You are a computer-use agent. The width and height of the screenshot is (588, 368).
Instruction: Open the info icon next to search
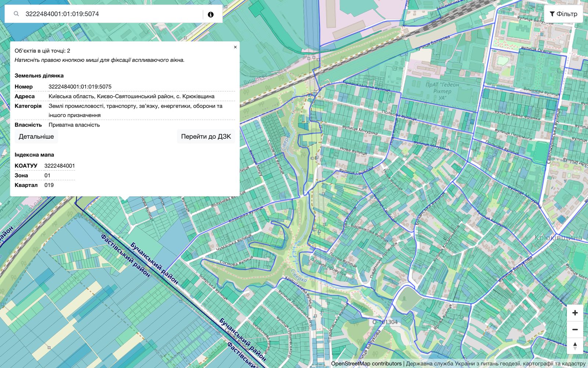[x=211, y=15]
